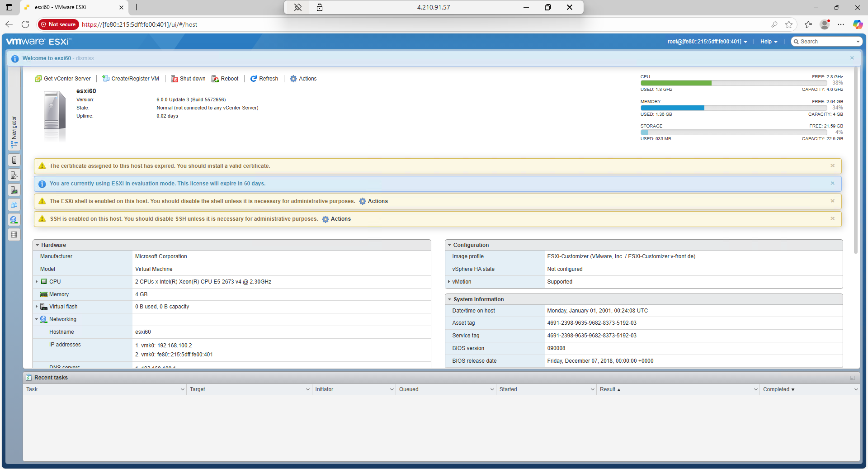
Task: Minimize the Recent tasks panel
Action: click(x=853, y=378)
